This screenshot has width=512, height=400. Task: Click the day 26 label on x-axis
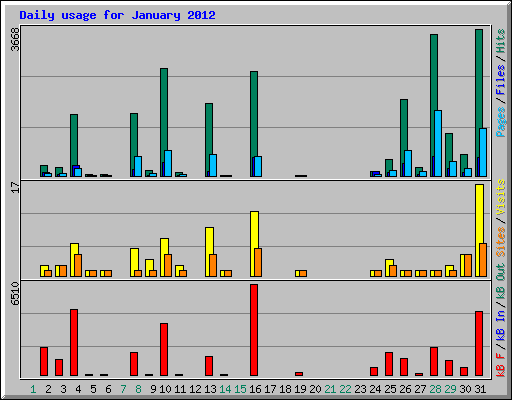[x=405, y=389]
